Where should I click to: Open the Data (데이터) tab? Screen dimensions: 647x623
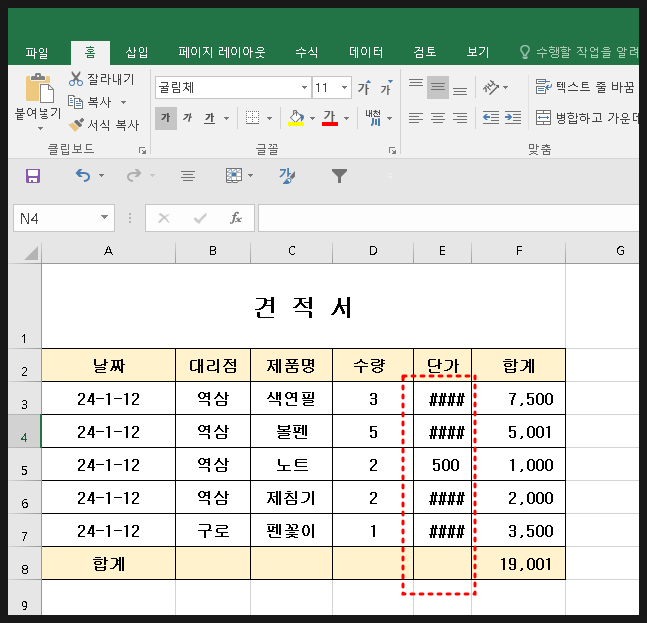click(366, 52)
